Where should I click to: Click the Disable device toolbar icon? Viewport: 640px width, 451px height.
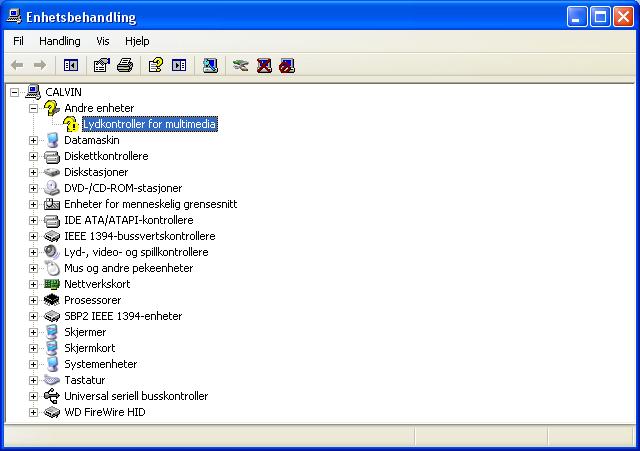287,66
